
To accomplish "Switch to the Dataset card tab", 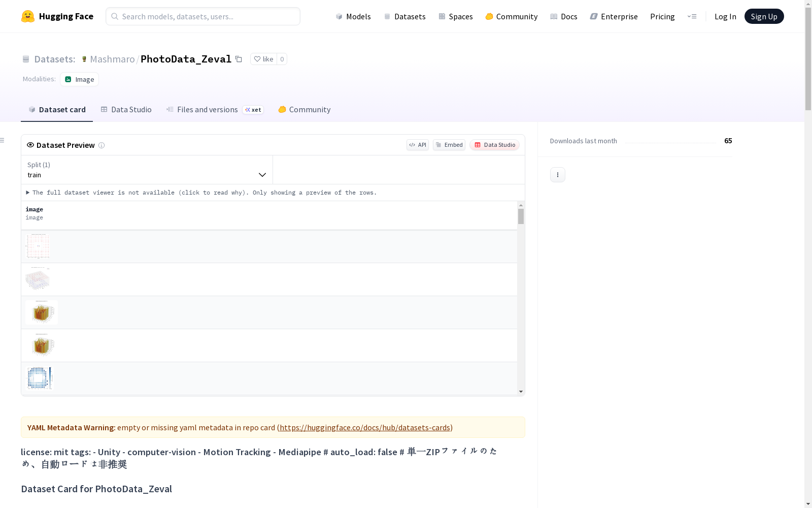I will click(x=57, y=110).
